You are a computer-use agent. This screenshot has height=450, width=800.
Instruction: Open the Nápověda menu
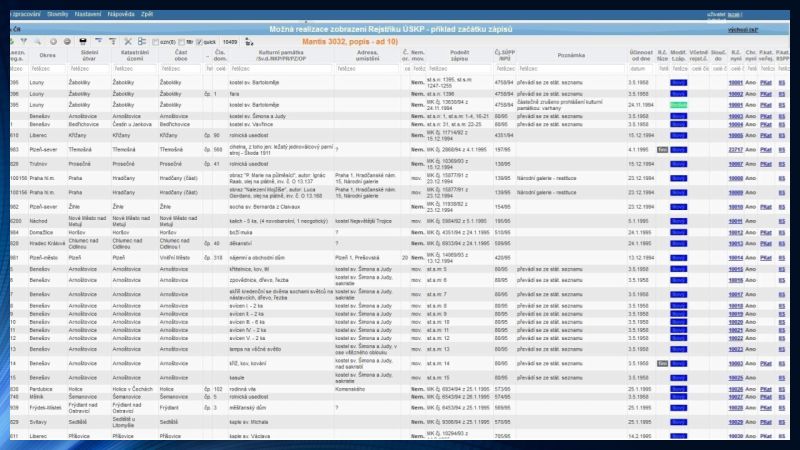[x=121, y=14]
